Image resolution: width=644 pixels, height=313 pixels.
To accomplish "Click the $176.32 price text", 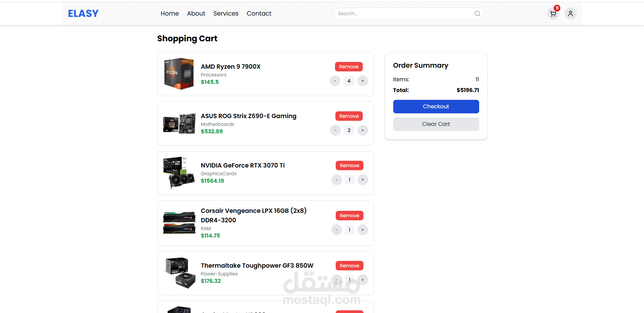I will (211, 281).
